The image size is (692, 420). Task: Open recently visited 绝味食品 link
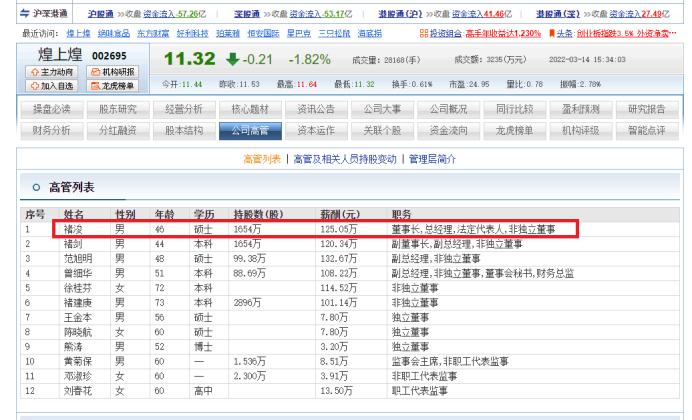click(114, 34)
